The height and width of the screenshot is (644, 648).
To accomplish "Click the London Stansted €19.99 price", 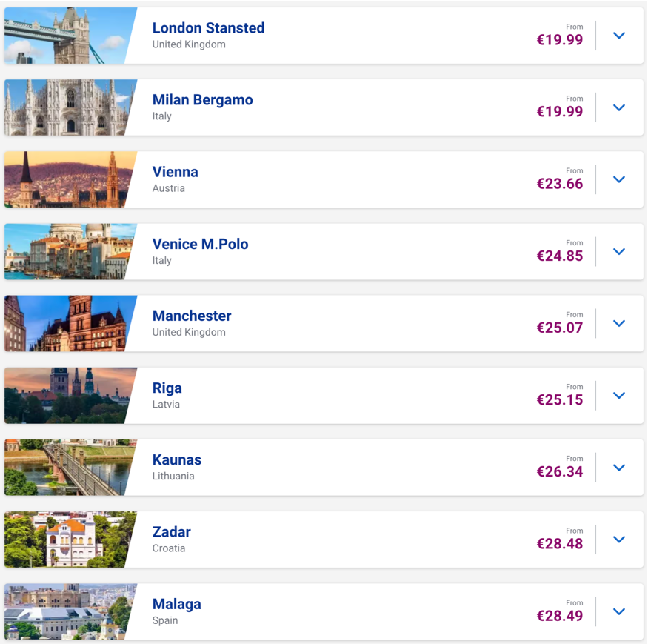I will point(560,40).
